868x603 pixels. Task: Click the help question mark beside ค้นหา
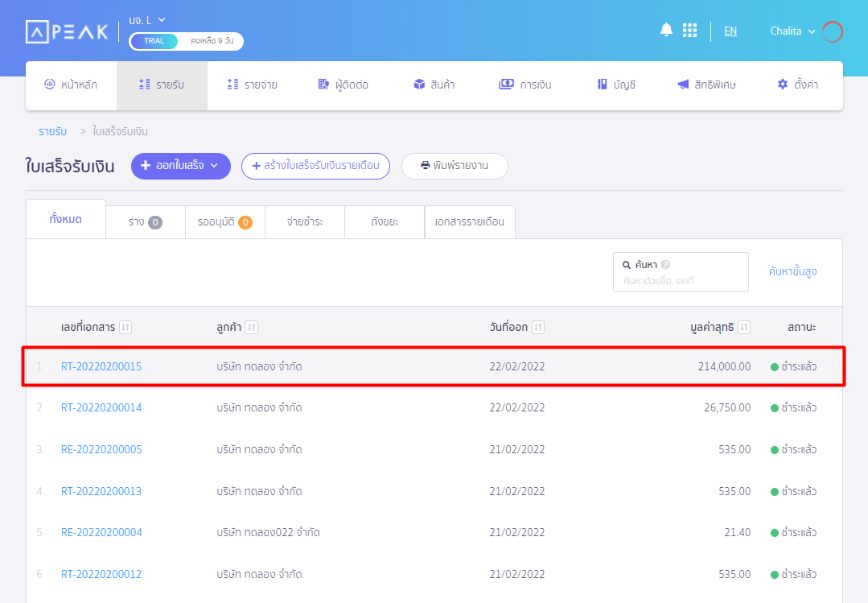click(x=665, y=264)
